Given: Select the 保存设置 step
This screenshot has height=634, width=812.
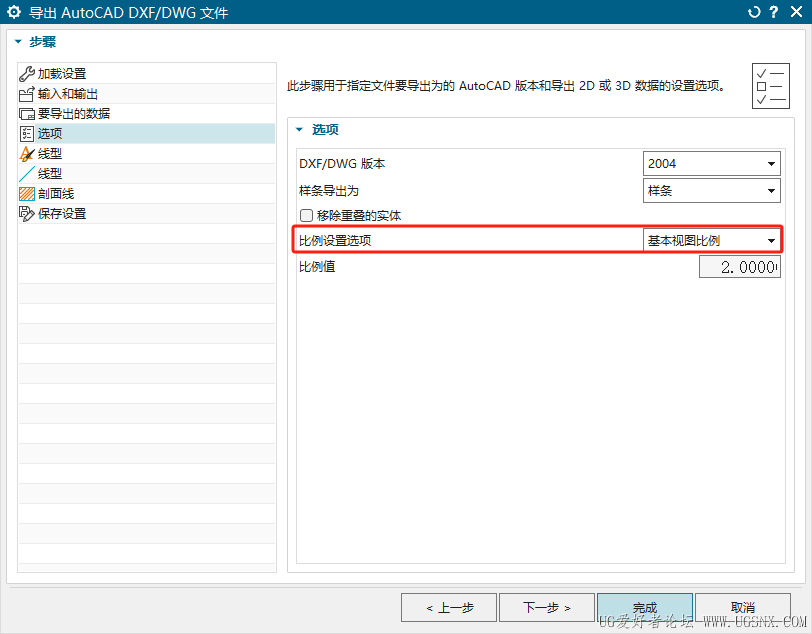Looking at the screenshot, I should (147, 213).
